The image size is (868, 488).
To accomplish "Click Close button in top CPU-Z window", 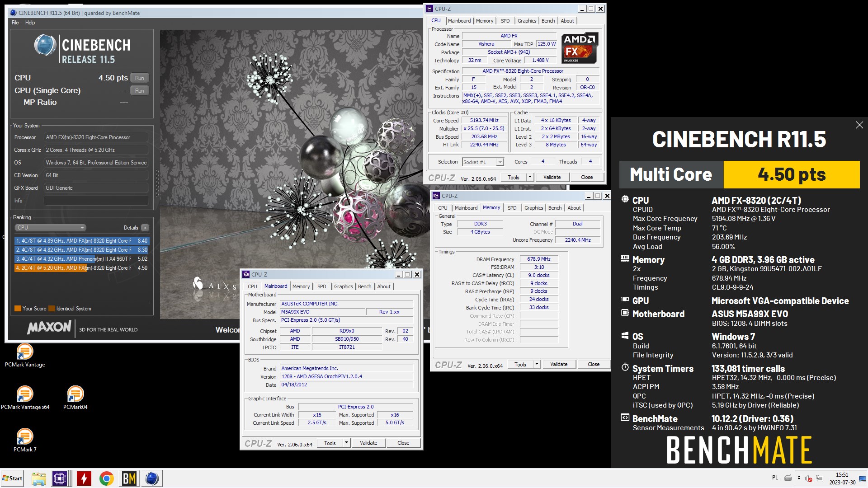I will point(587,177).
